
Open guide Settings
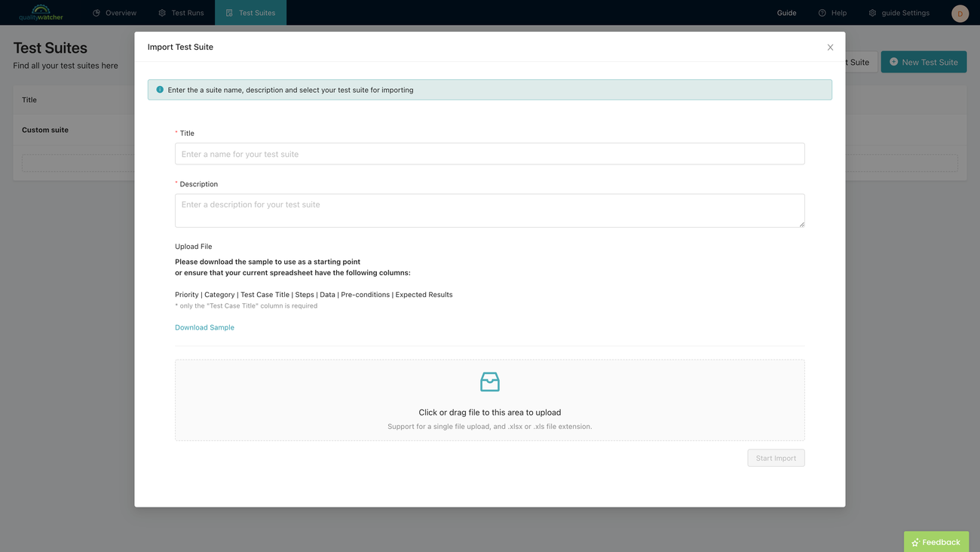click(899, 13)
